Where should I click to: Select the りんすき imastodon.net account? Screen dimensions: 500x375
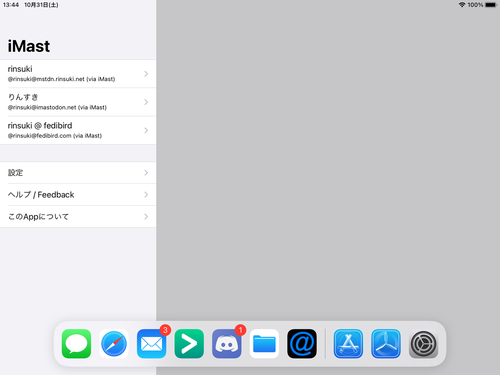coord(78,102)
